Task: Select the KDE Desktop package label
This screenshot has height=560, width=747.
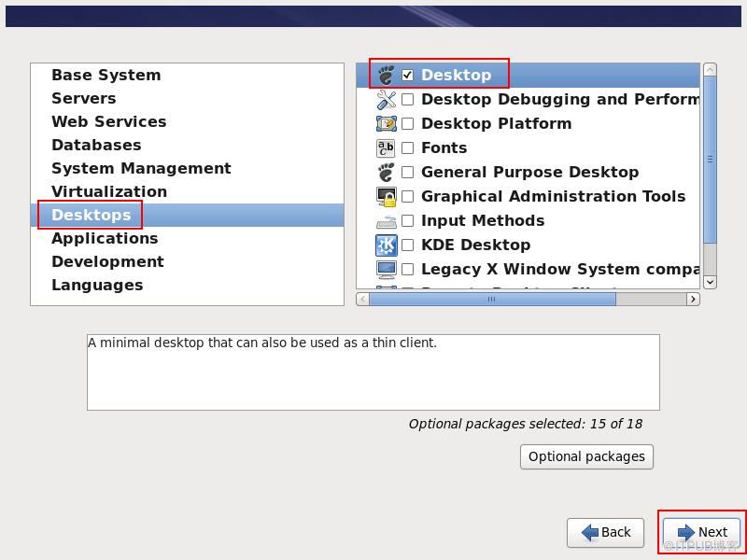Action: pyautogui.click(x=476, y=245)
